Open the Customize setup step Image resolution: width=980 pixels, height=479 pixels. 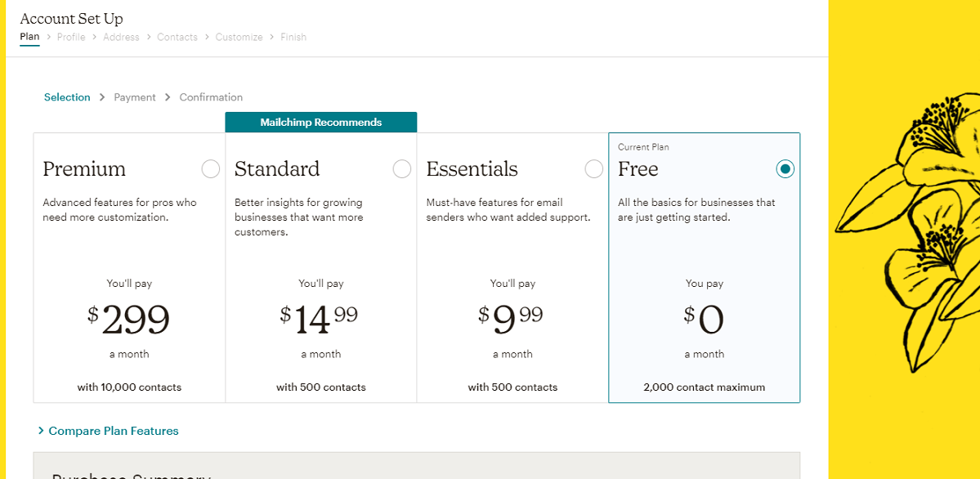(x=239, y=37)
